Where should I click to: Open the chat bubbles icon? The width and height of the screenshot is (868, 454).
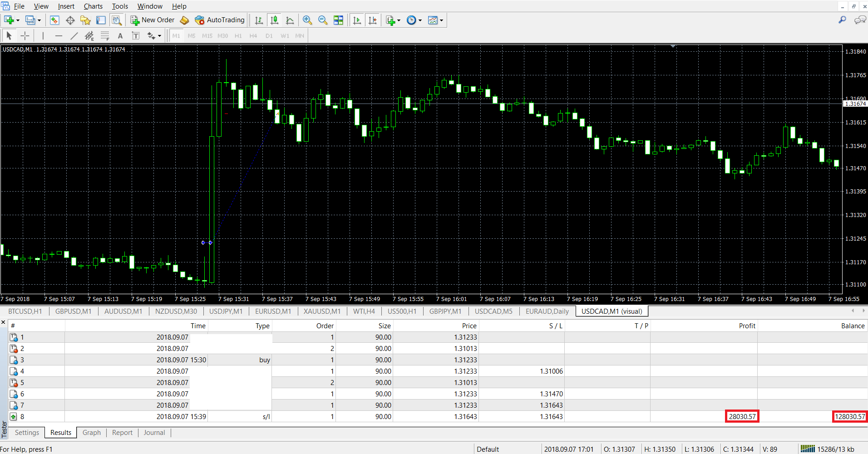pyautogui.click(x=860, y=20)
